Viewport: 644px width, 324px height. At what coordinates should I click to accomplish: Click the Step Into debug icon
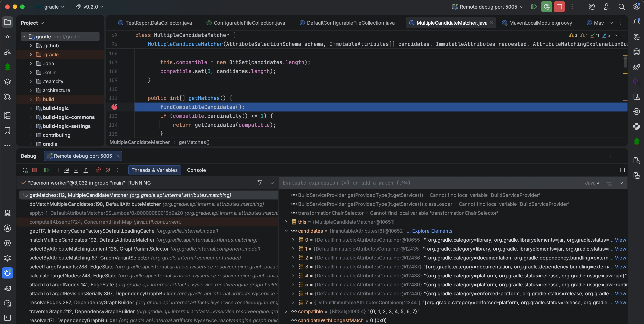pyautogui.click(x=76, y=170)
